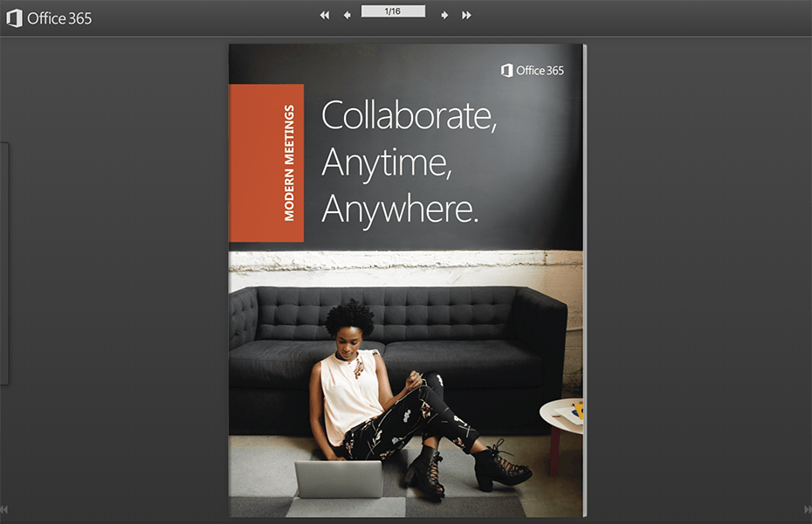Click the "Anywhere." headline line

[x=400, y=209]
